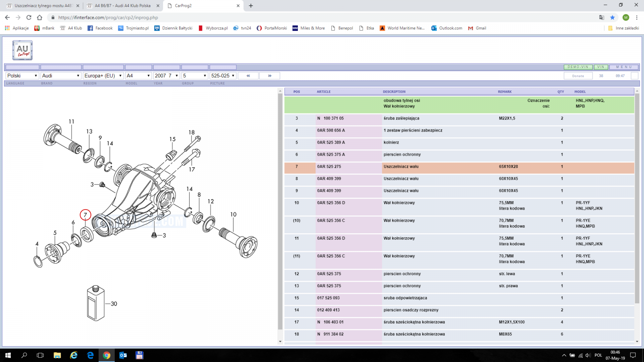Select part number 30 oil bottle in diagram
644x362 pixels.
pos(114,304)
